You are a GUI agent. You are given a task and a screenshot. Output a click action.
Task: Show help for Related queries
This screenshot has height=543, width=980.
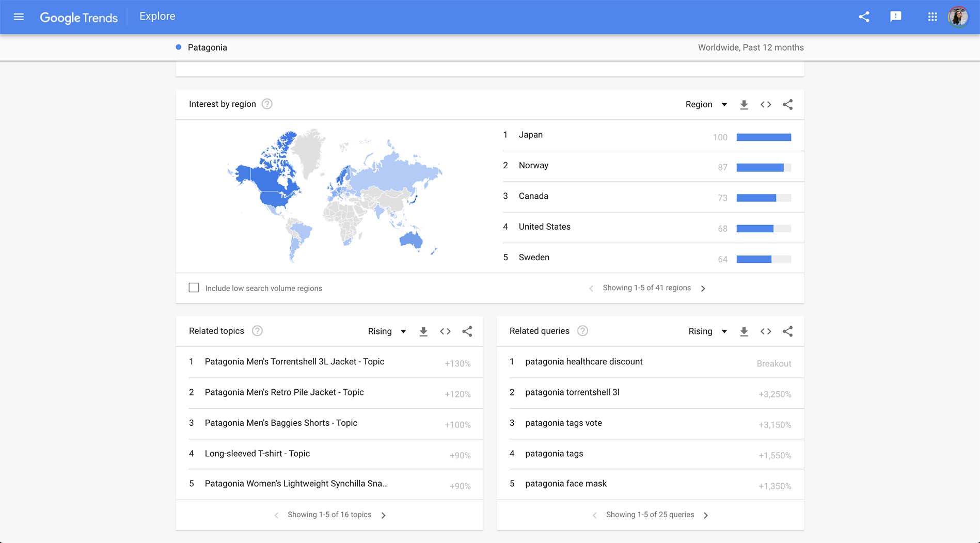point(582,331)
